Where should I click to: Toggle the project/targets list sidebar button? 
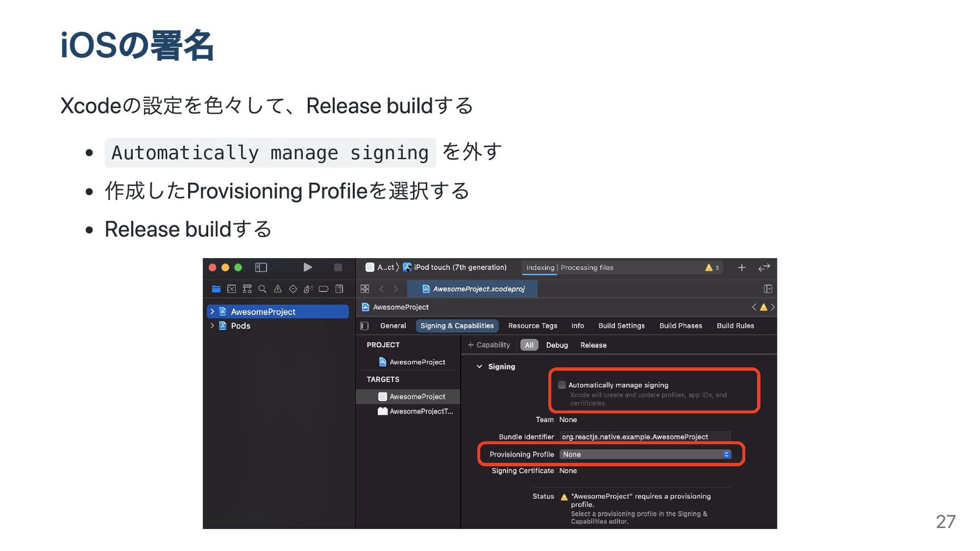coord(364,326)
